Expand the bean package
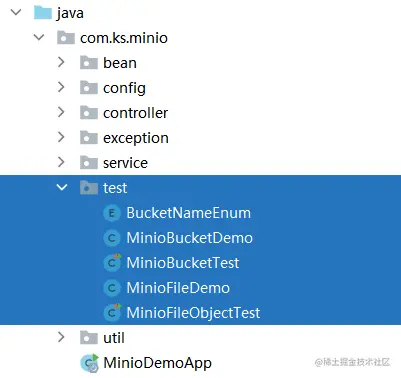 coord(61,62)
